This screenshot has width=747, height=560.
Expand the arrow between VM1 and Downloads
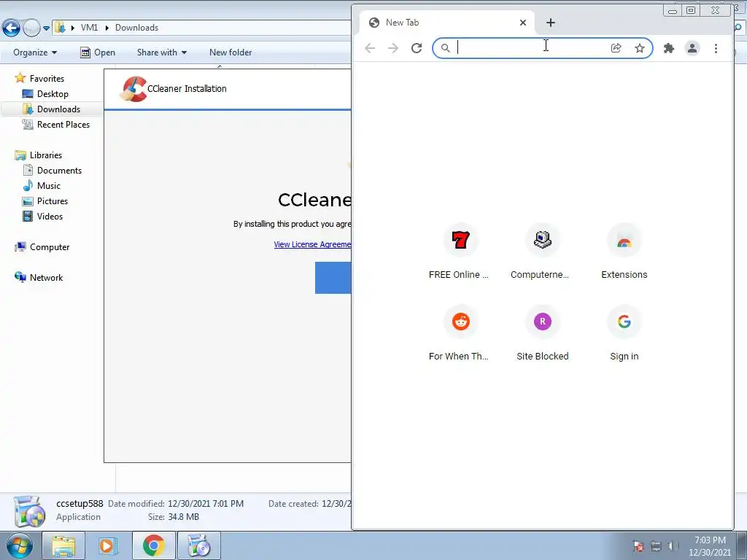[x=107, y=28]
